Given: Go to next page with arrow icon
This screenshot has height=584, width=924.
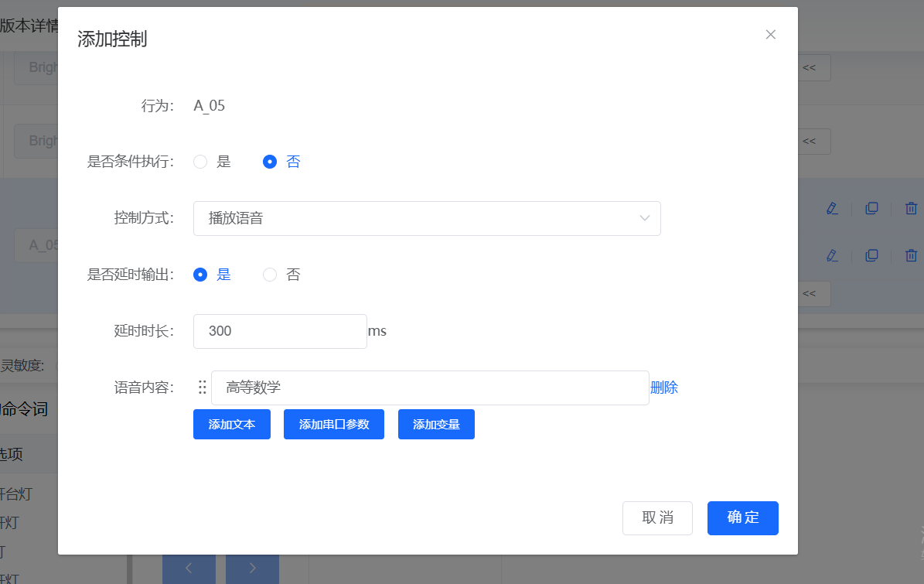Looking at the screenshot, I should [252, 568].
